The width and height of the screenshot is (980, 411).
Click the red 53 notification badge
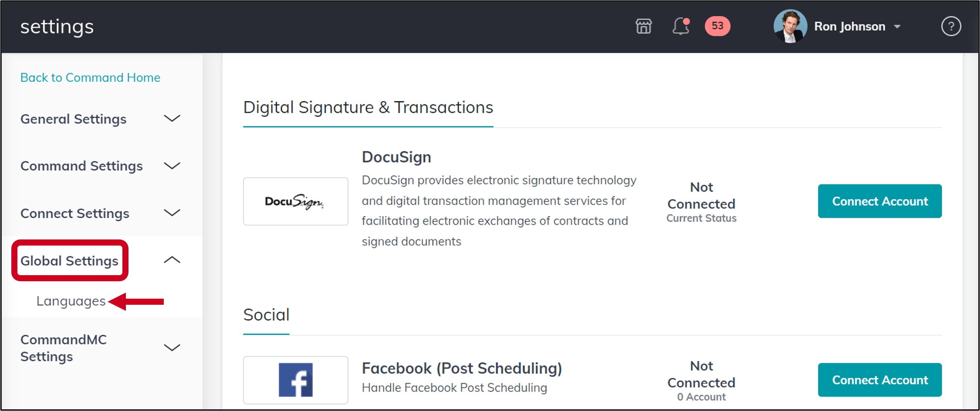717,26
